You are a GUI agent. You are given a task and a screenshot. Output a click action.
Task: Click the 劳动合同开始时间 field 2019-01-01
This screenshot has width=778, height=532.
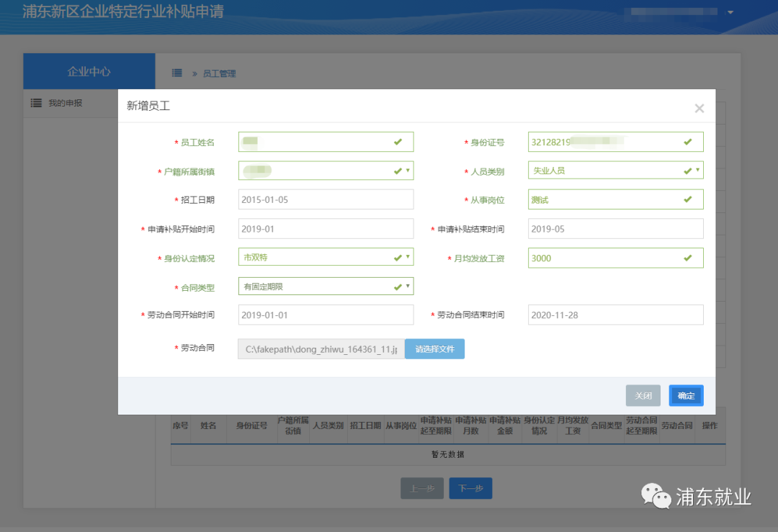326,315
